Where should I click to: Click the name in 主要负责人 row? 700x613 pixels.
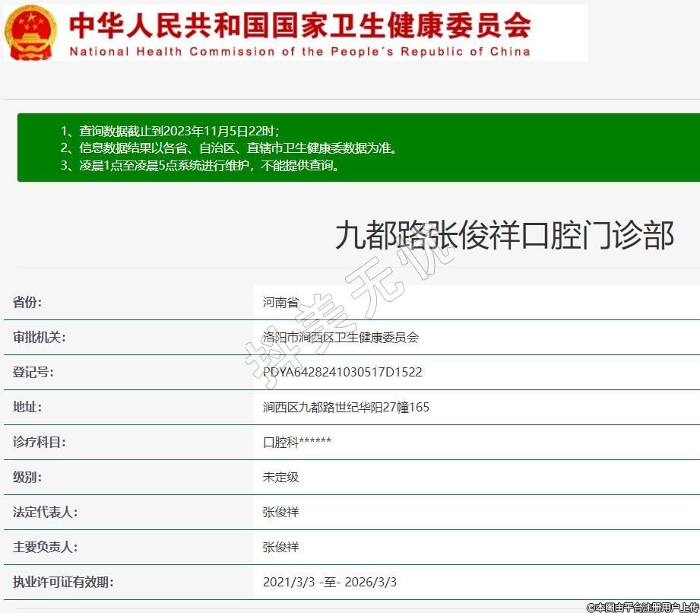pyautogui.click(x=280, y=547)
